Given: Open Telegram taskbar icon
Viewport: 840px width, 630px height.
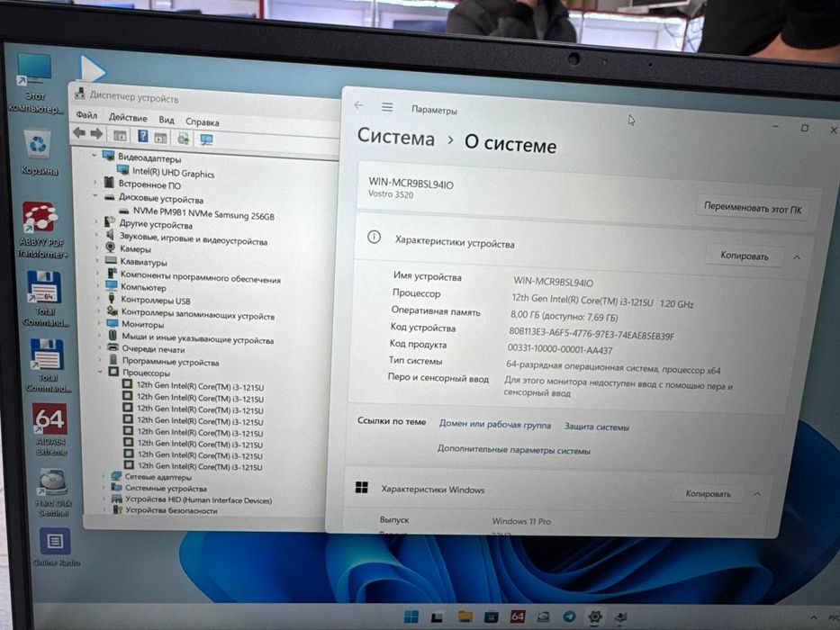Looking at the screenshot, I should 569,616.
